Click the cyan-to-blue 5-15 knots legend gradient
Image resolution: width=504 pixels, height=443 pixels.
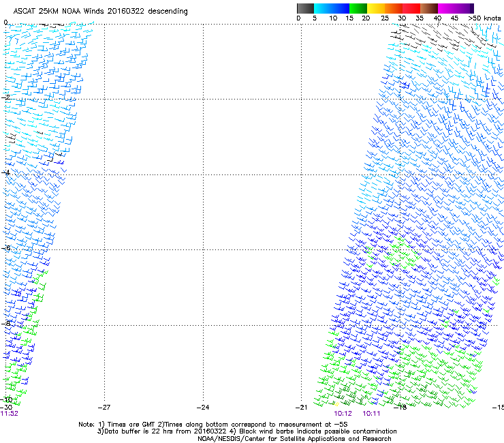(332, 8)
